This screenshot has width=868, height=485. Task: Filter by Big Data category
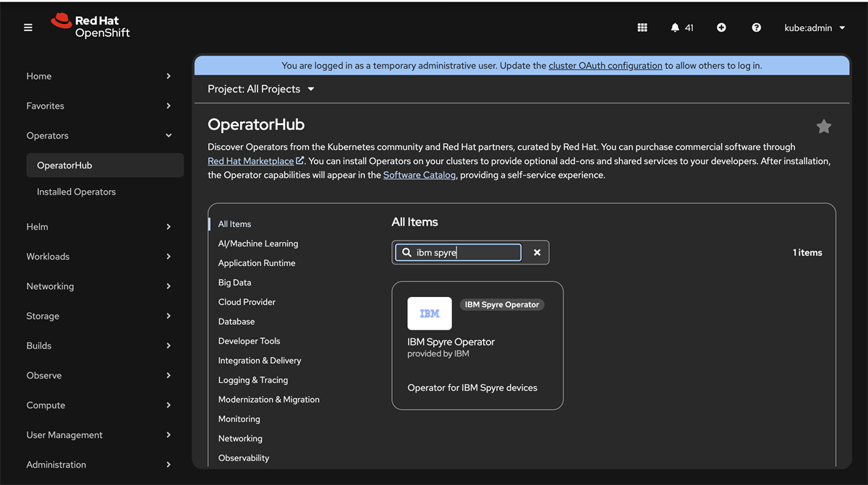click(235, 283)
